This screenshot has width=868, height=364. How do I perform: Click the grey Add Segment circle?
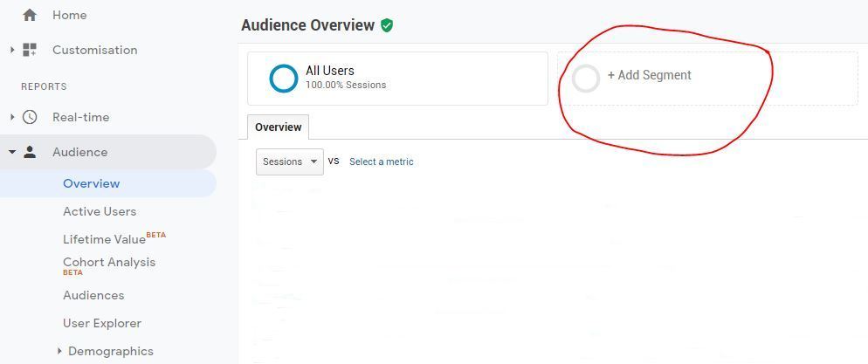[x=586, y=79]
